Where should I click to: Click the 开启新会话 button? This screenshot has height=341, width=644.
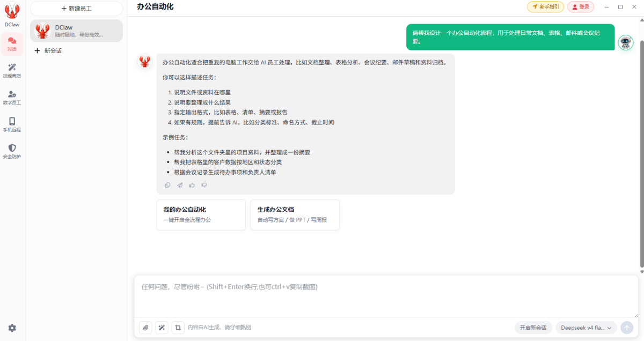coord(533,328)
